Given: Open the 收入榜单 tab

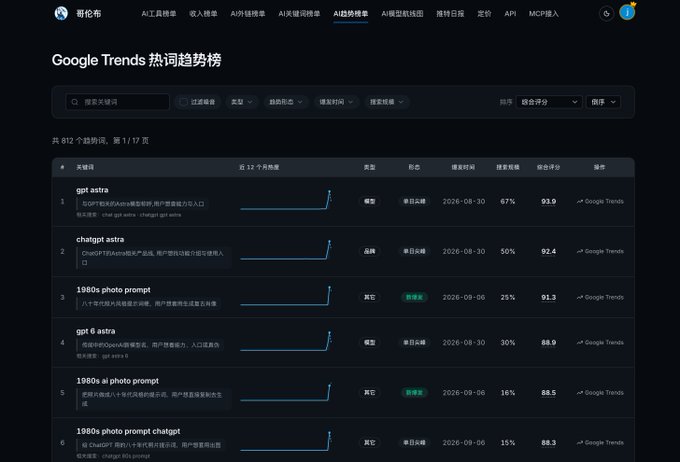Looking at the screenshot, I should (203, 13).
